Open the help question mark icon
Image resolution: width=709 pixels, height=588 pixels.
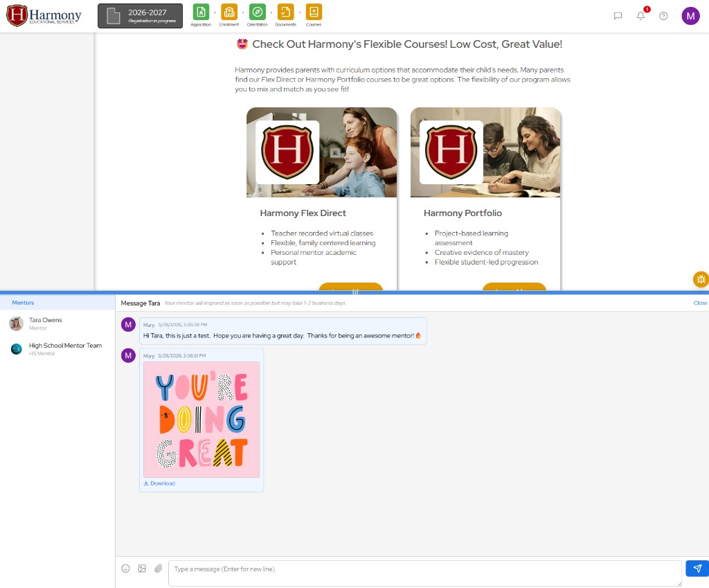663,17
